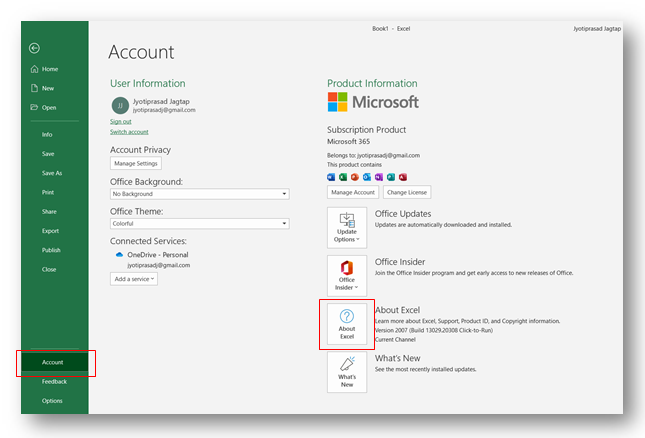Open Feedback in the sidebar
The width and height of the screenshot is (645, 438).
54,382
